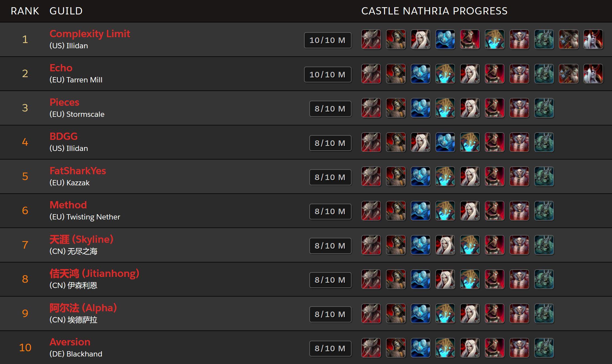Click BDGG's third boss icon
This screenshot has width=612, height=364.
pos(420,142)
